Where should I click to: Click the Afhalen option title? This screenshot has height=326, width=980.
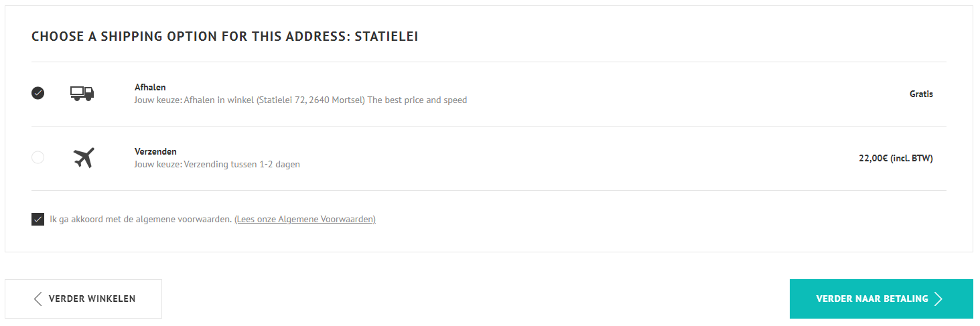(150, 87)
